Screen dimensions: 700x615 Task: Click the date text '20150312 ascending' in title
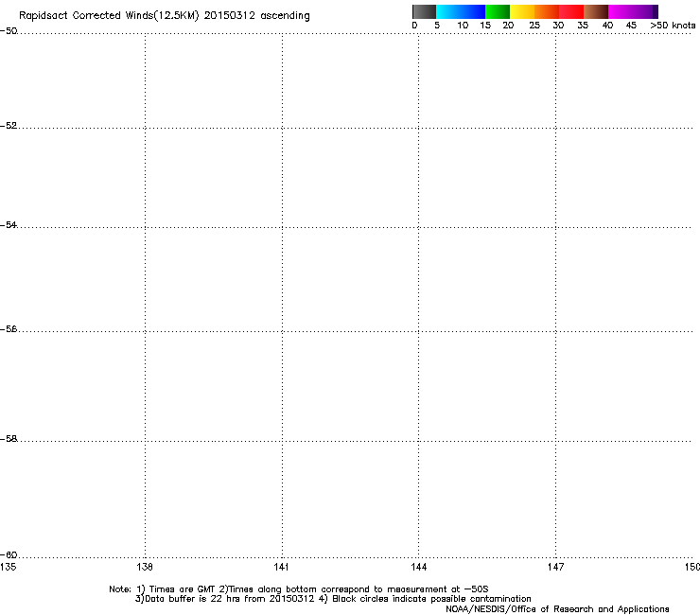click(256, 16)
